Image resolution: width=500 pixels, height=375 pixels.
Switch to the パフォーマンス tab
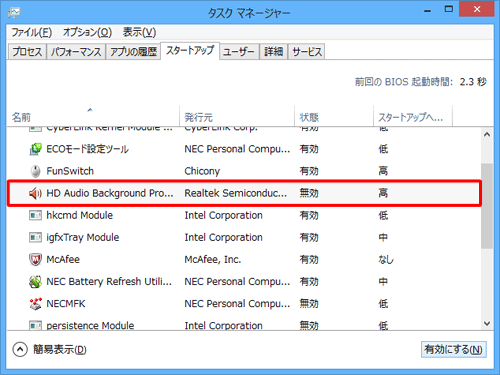76,52
